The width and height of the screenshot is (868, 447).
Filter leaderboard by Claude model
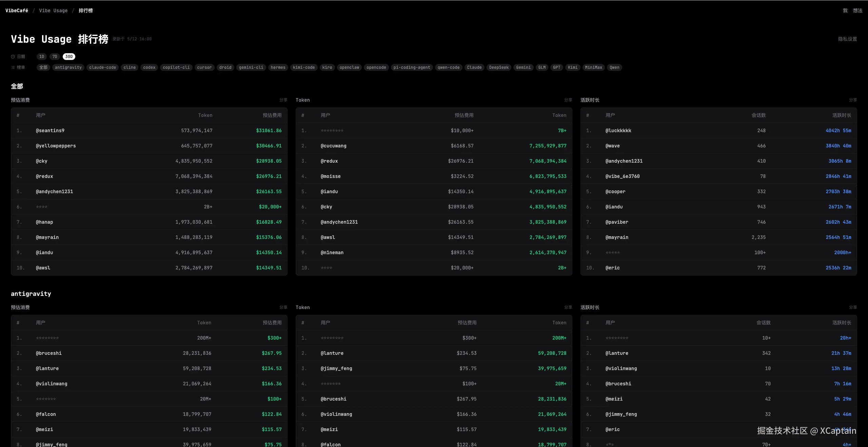pos(474,67)
